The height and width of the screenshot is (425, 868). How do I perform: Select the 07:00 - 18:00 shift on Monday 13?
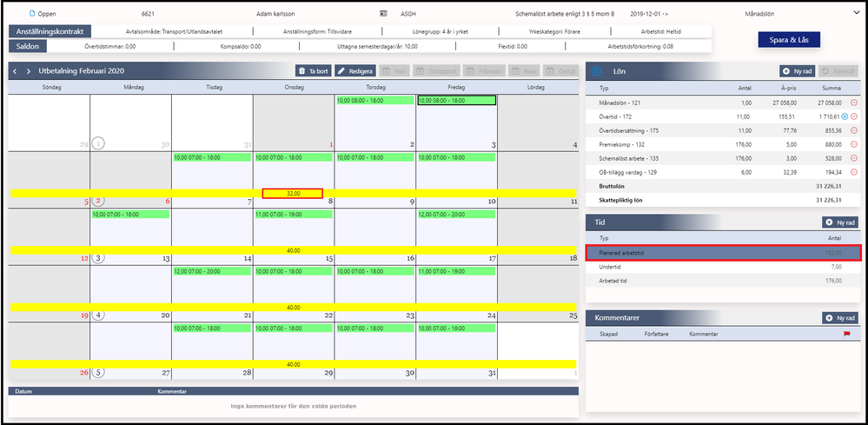point(130,214)
